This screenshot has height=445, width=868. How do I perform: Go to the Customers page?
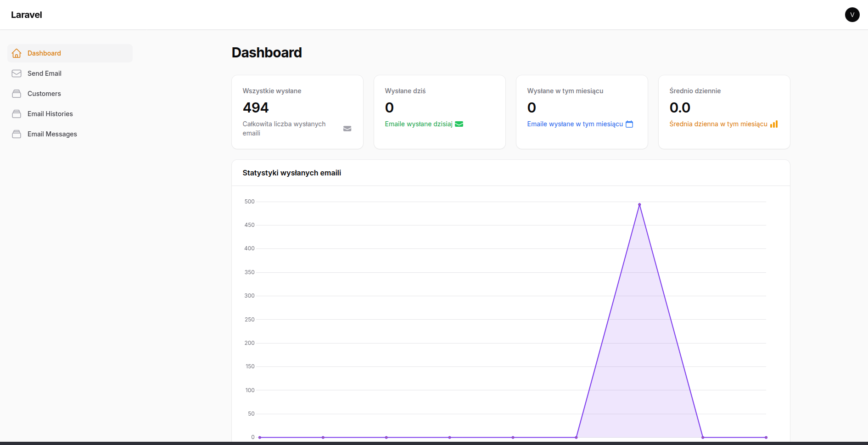pyautogui.click(x=44, y=94)
